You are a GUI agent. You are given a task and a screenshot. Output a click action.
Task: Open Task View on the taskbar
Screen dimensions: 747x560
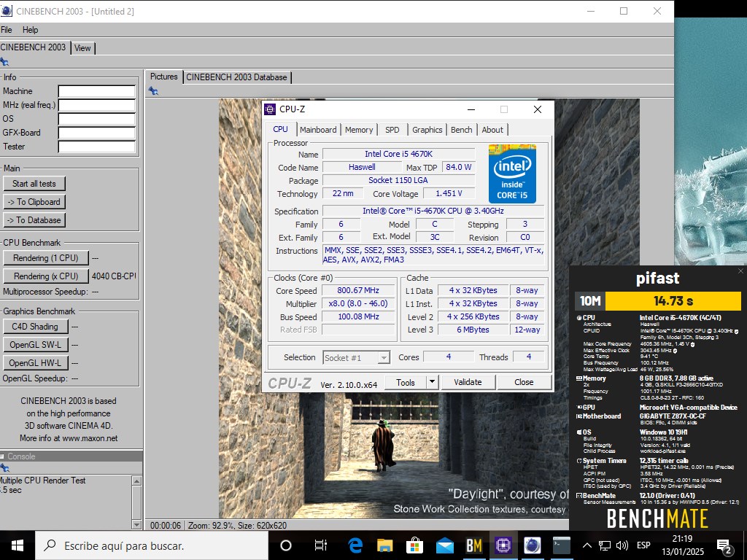[x=321, y=545]
